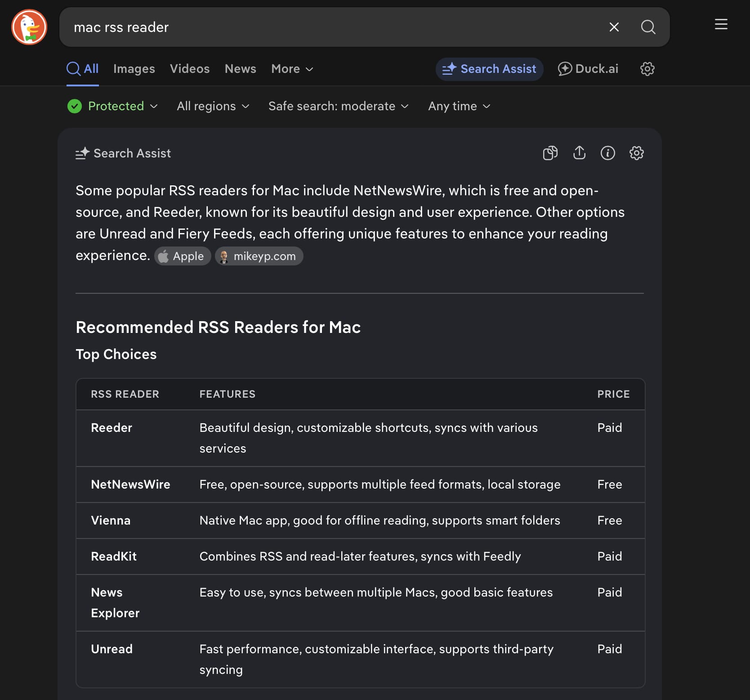Viewport: 750px width, 700px height.
Task: Open the Apple source link chip
Action: coord(183,256)
